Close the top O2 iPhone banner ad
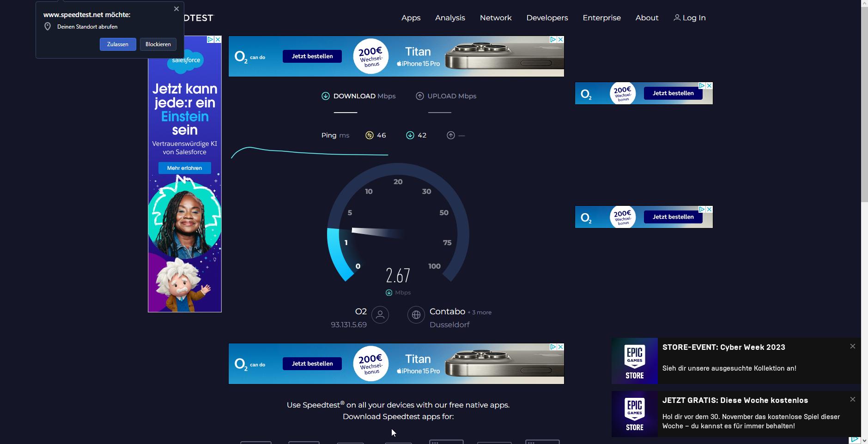The width and height of the screenshot is (868, 444). [560, 40]
